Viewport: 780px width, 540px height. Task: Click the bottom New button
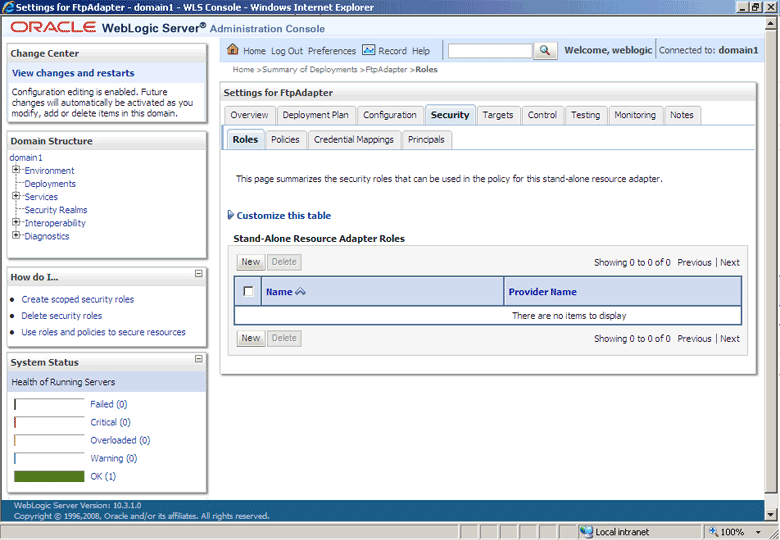tap(251, 338)
